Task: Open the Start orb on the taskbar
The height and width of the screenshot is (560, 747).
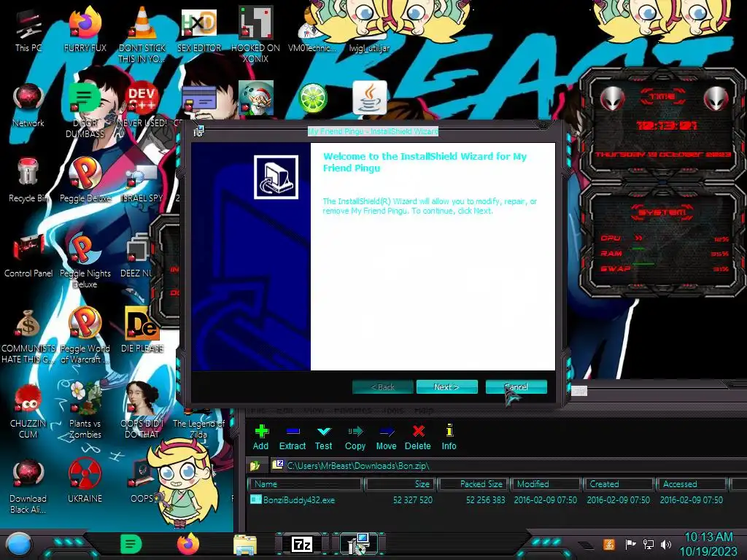Action: coord(18,544)
